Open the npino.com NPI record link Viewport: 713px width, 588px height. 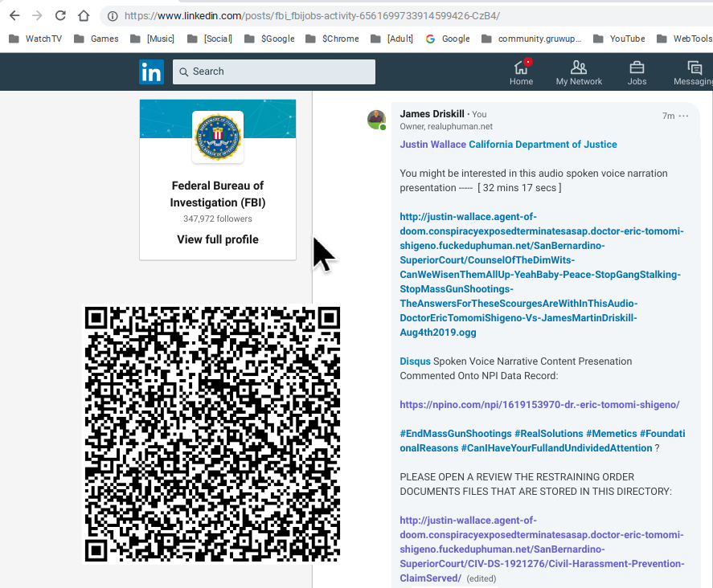(539, 404)
